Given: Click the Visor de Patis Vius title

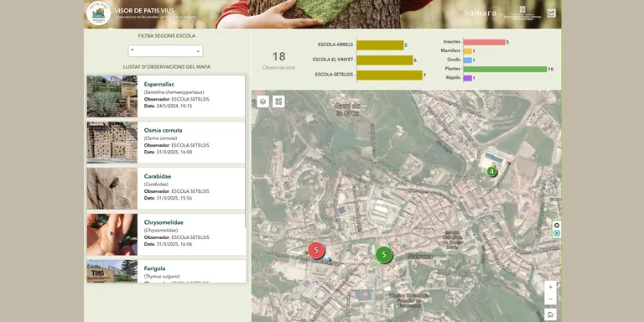Looking at the screenshot, I should click(144, 11).
